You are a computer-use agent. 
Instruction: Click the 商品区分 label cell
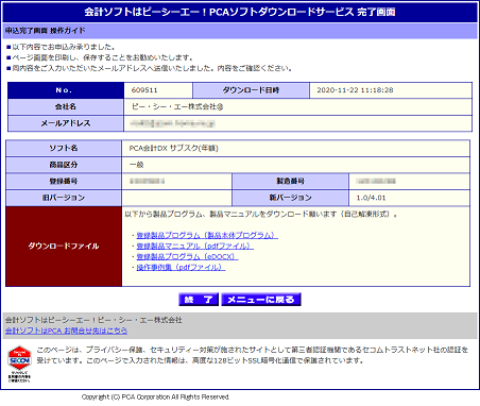click(x=63, y=165)
